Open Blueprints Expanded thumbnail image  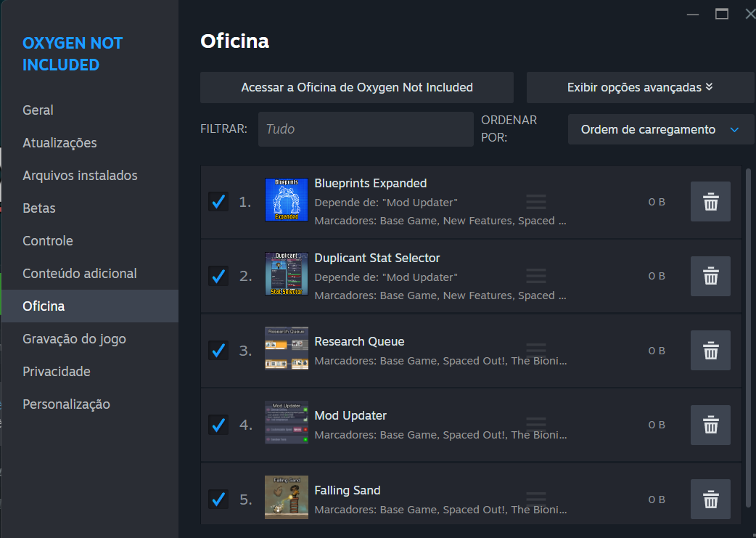point(287,200)
